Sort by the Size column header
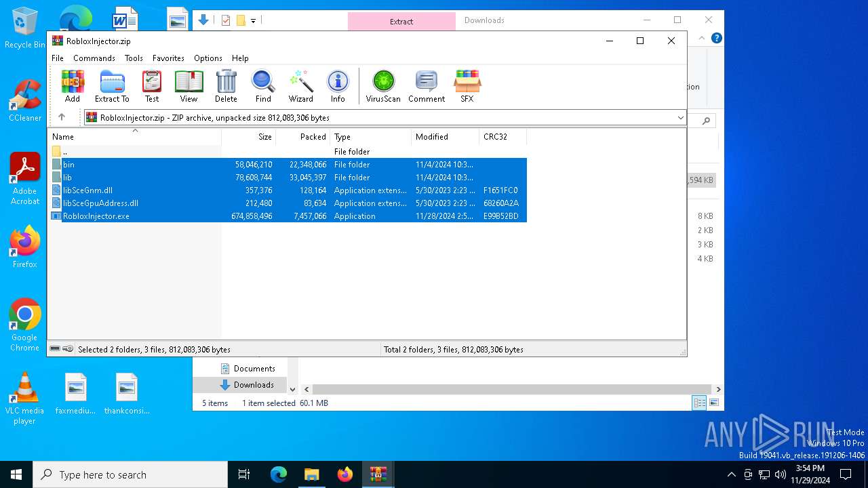Image resolution: width=868 pixels, height=488 pixels. pos(249,137)
